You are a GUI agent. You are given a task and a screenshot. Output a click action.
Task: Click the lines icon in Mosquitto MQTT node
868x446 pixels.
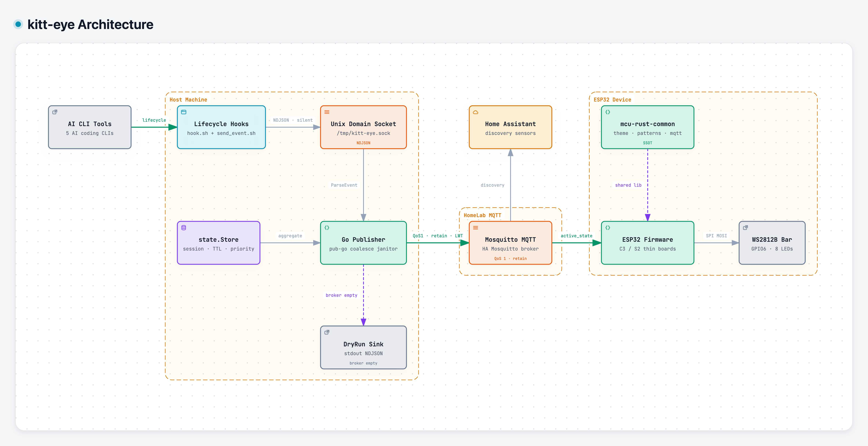[475, 228]
